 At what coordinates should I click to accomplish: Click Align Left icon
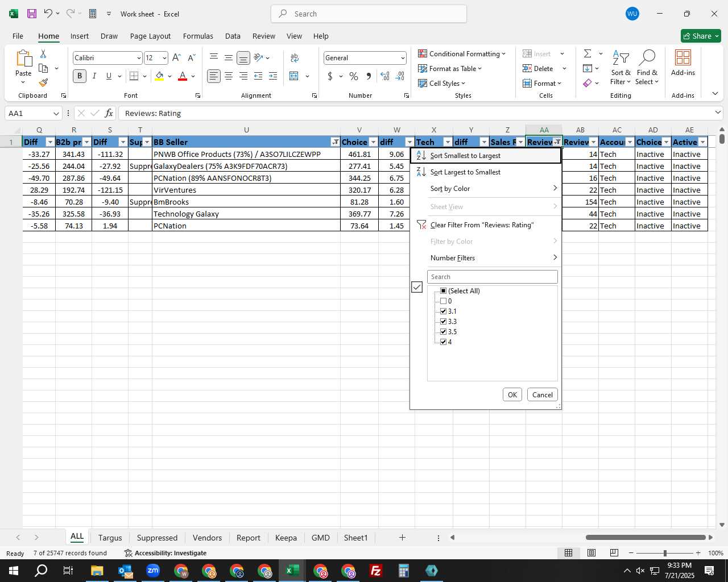click(x=214, y=76)
